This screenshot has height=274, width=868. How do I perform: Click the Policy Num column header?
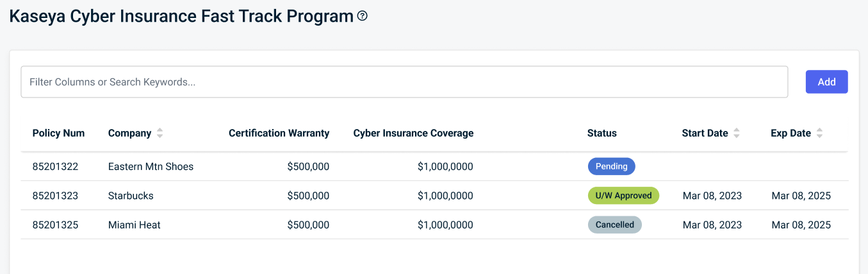[58, 133]
